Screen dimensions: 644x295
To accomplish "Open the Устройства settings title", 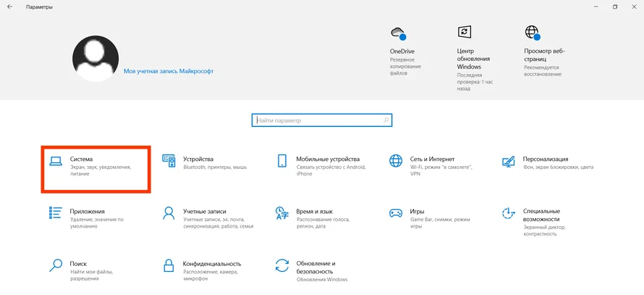I will (x=198, y=159).
